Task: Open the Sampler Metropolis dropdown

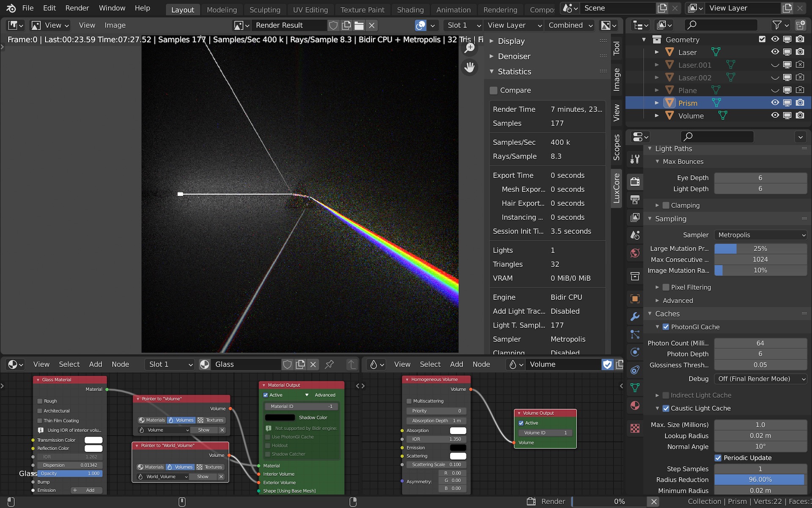Action: pos(760,235)
